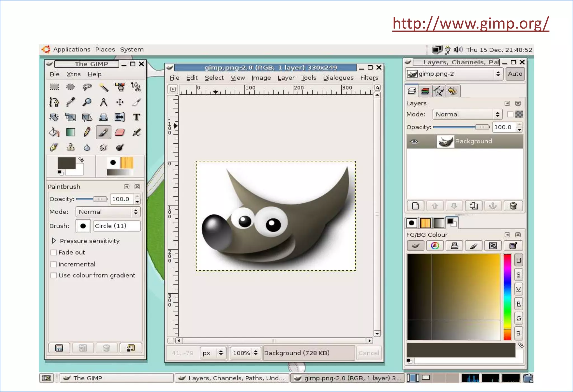The image size is (573, 392).
Task: Select the Crop knife tool
Action: [x=136, y=102]
